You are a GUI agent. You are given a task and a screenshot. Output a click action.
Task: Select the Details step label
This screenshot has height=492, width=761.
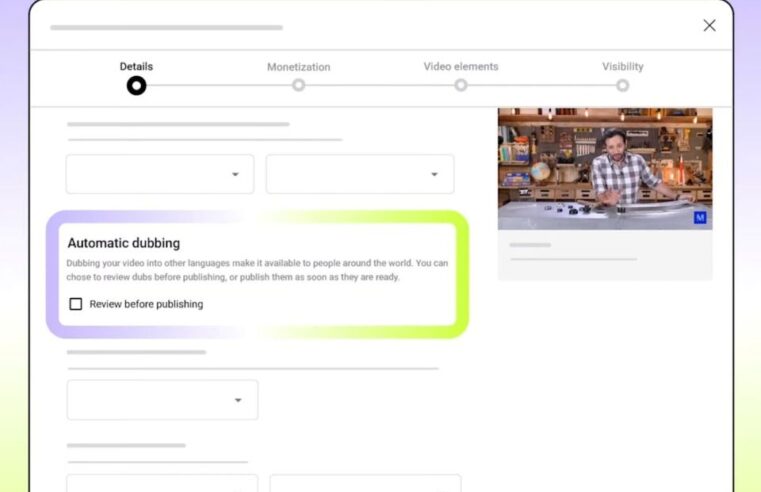pos(136,66)
